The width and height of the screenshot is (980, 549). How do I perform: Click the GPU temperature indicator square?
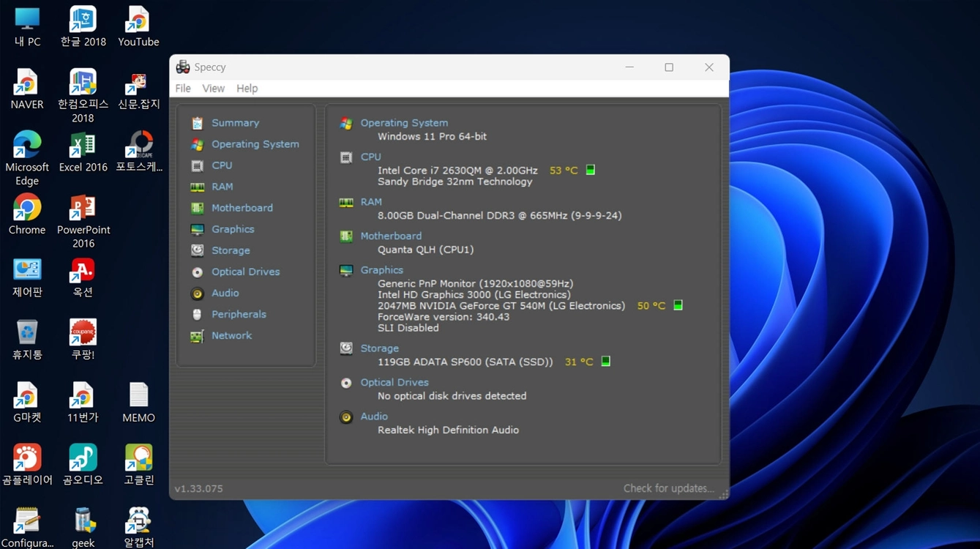click(x=678, y=305)
